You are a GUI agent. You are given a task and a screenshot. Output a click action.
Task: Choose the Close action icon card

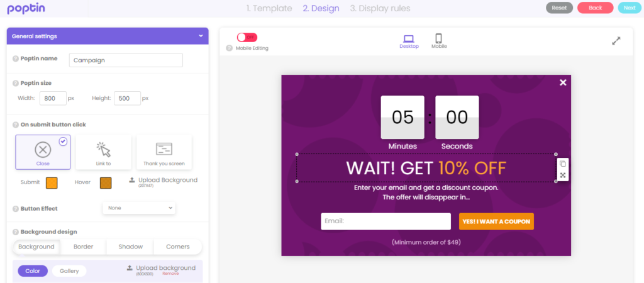click(x=43, y=152)
